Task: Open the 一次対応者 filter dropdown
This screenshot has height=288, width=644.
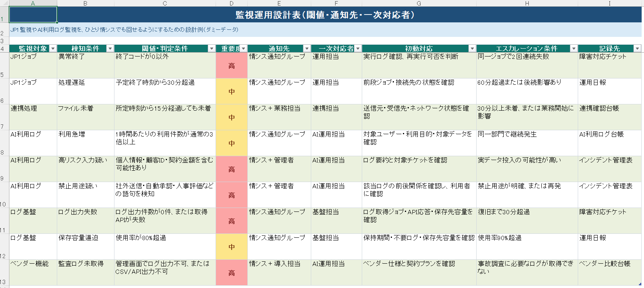Action: click(358, 49)
